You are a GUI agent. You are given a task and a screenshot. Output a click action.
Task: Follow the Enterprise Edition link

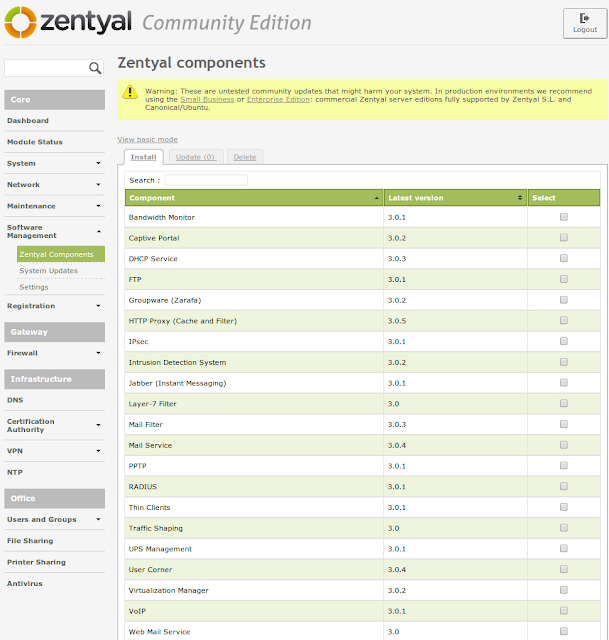278,100
